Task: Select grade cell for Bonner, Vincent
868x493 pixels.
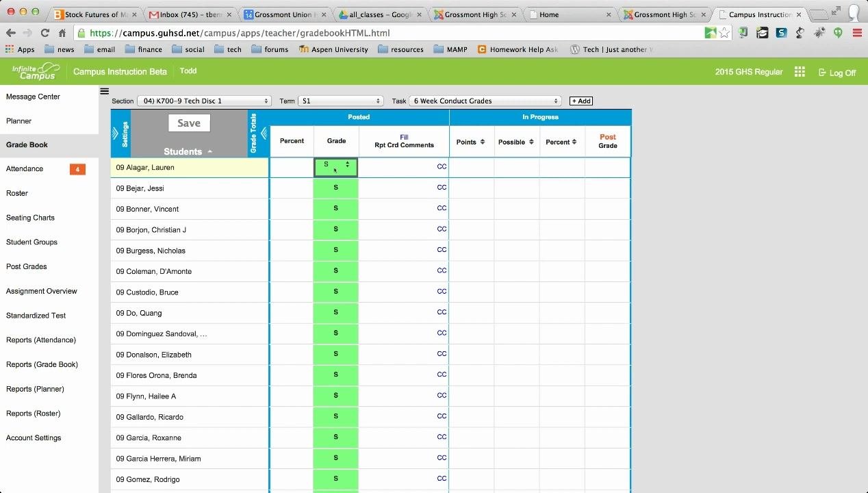Action: 335,208
